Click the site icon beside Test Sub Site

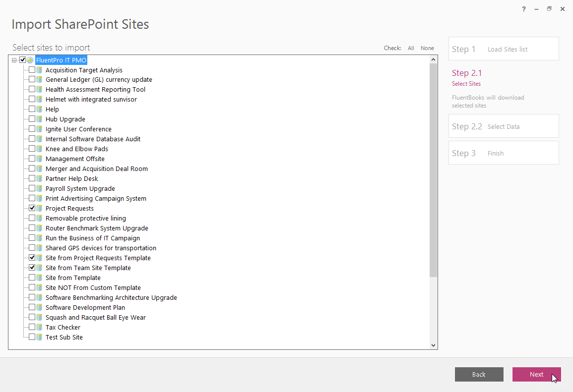(40, 337)
